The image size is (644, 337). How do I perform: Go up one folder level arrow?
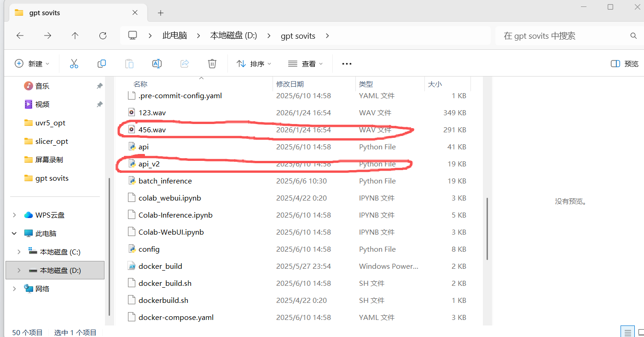75,35
